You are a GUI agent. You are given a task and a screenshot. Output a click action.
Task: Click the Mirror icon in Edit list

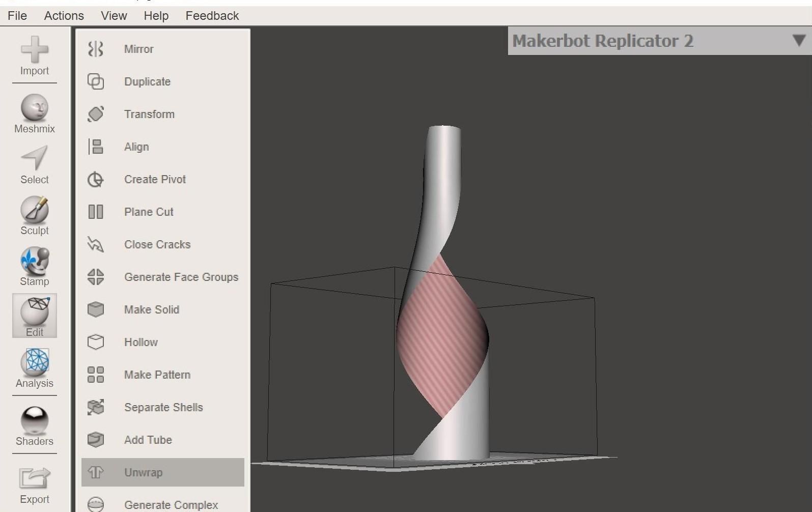[96, 49]
